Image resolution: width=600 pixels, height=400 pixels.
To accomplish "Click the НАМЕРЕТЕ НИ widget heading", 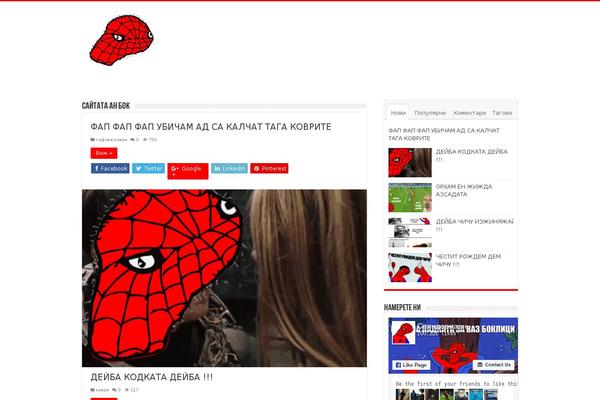I will pyautogui.click(x=403, y=307).
